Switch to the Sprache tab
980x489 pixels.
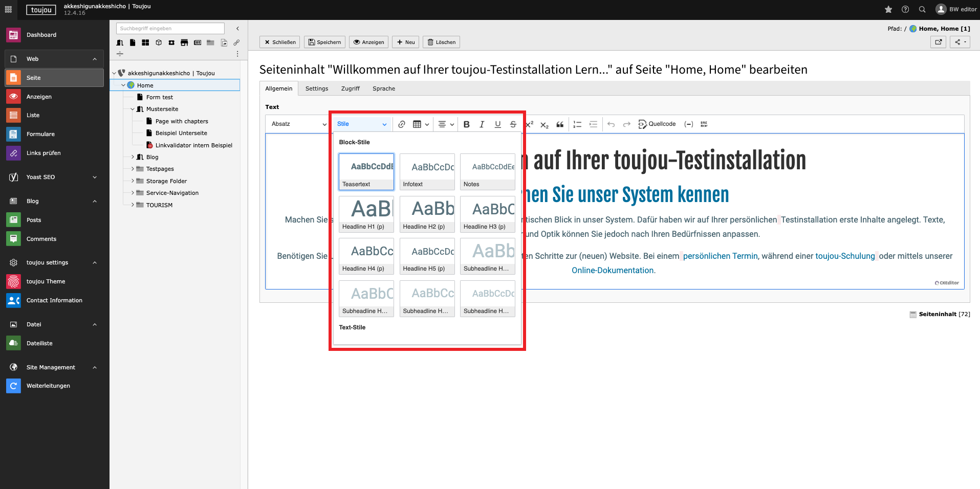383,88
